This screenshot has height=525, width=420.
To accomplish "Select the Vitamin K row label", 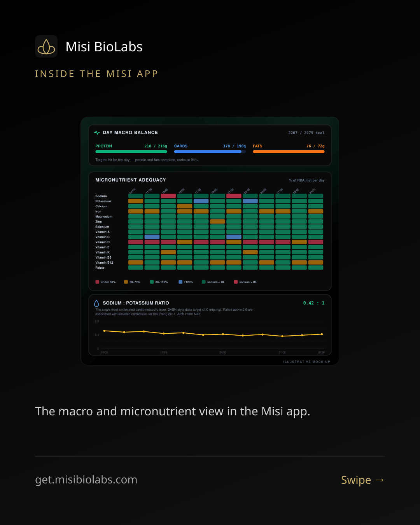I will pyautogui.click(x=103, y=252).
